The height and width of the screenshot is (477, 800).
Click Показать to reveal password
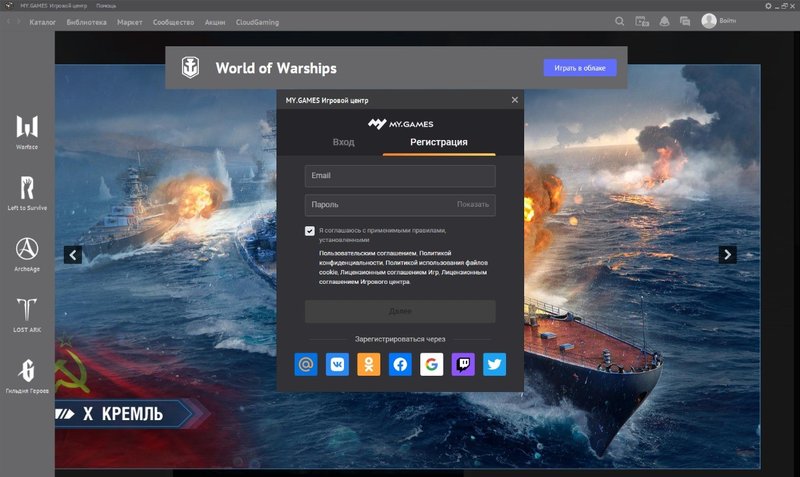coord(473,205)
